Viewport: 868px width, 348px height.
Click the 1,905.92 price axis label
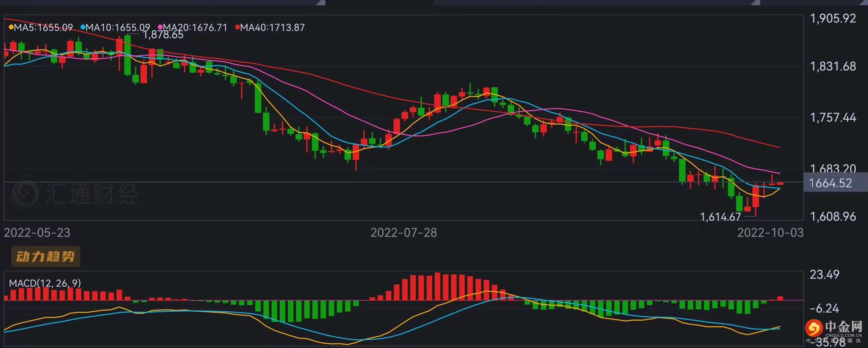[x=833, y=18]
